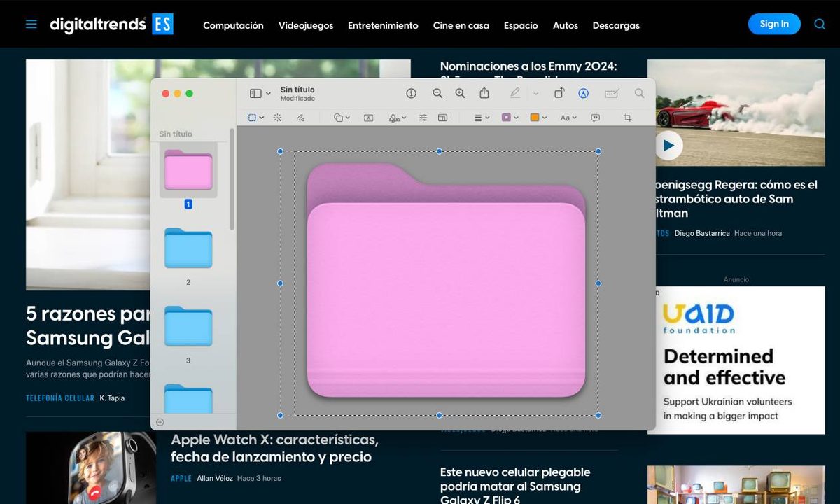This screenshot has width=840, height=504.
Task: Open the Apple Watch X article link
Action: click(275, 448)
